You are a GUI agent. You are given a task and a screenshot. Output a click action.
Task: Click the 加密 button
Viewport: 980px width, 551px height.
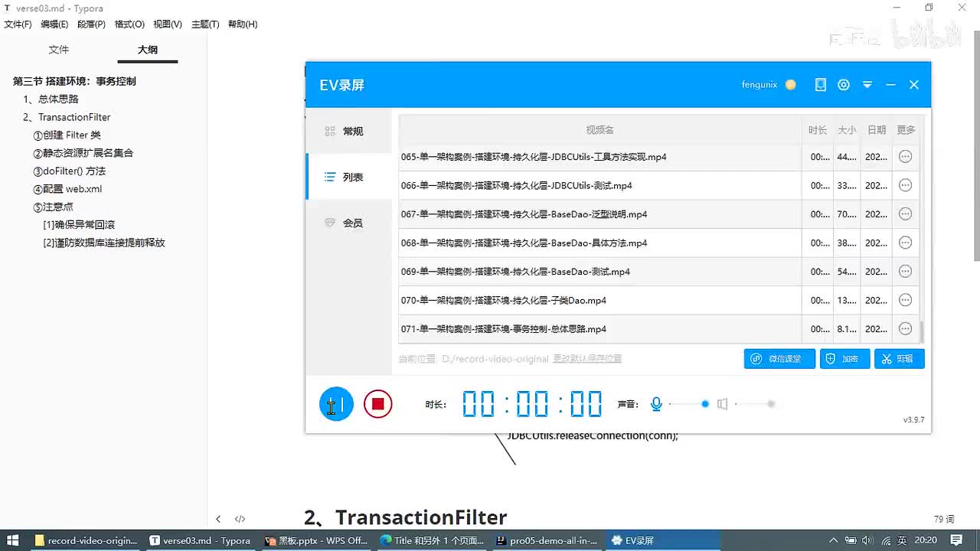pyautogui.click(x=844, y=358)
